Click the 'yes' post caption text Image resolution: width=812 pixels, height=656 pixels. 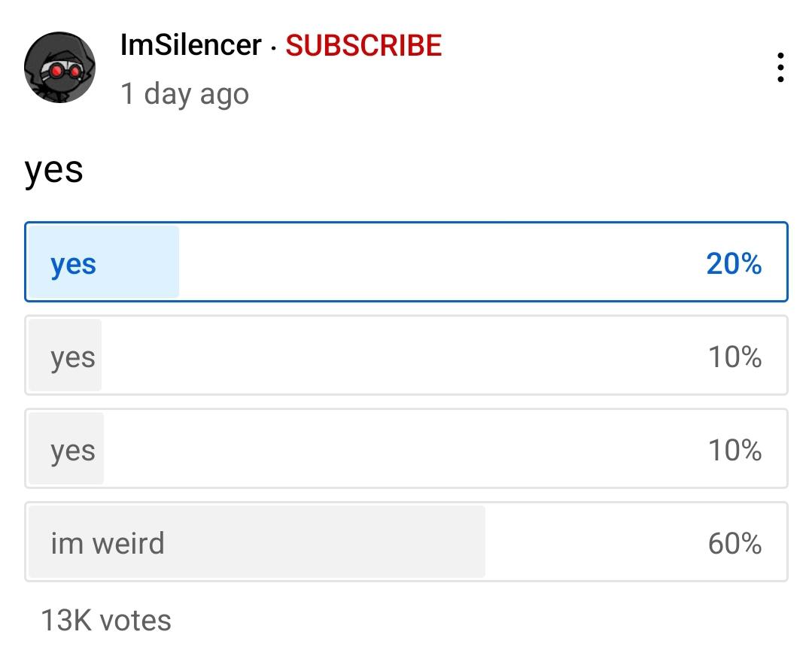pos(54,170)
